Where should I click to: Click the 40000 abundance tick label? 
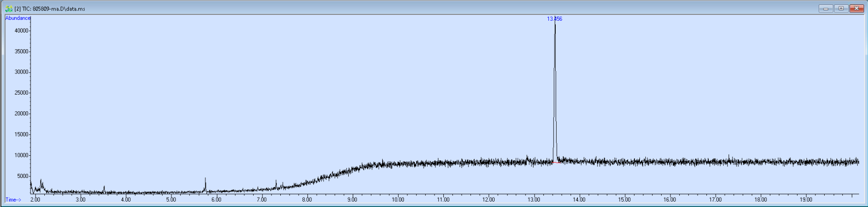(x=22, y=31)
